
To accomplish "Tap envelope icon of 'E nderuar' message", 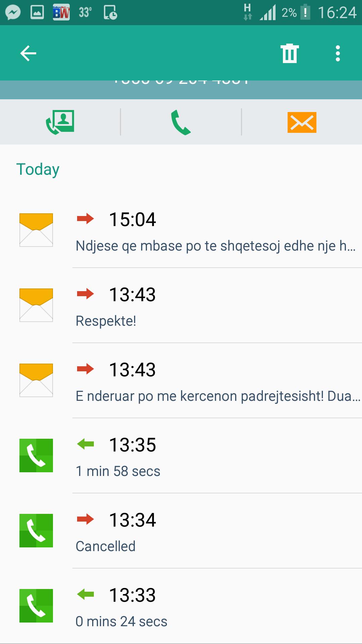I will click(x=36, y=380).
